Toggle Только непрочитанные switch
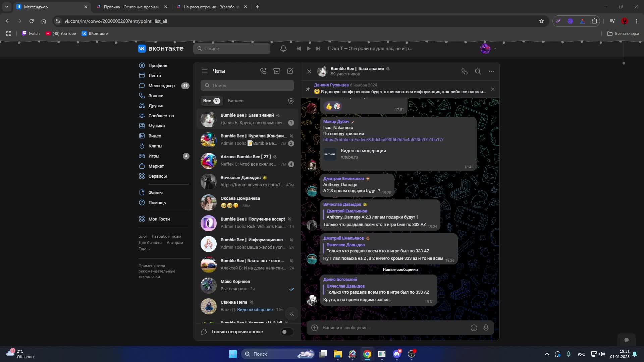The height and width of the screenshot is (362, 644). [287, 332]
